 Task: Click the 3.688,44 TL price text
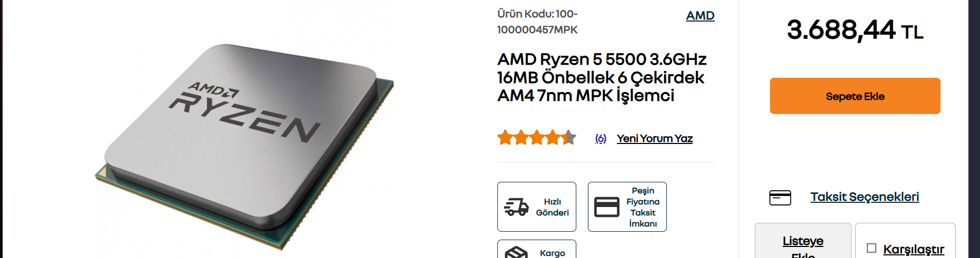(855, 30)
